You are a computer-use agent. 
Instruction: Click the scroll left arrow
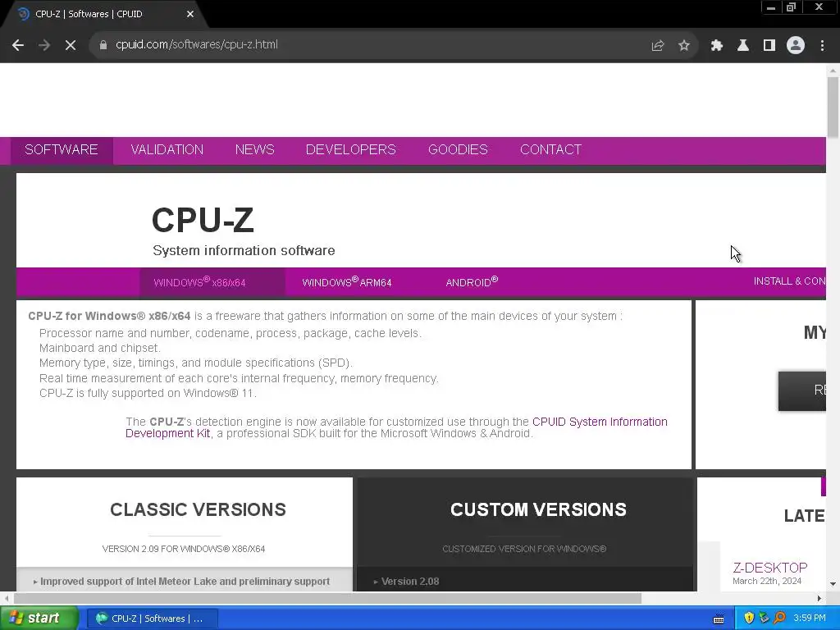[x=6, y=598]
